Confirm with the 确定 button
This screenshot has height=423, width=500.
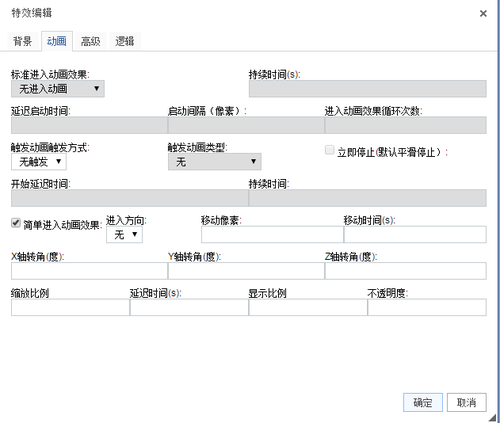coord(423,403)
